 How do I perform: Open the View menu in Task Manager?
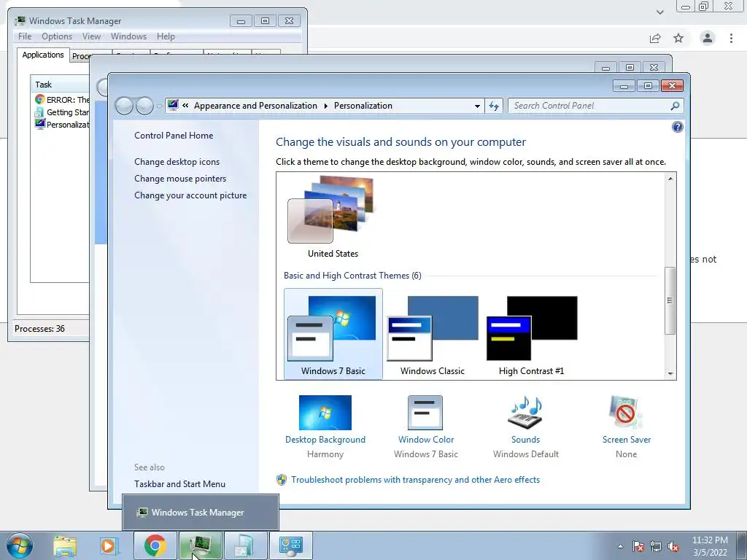pyautogui.click(x=91, y=36)
